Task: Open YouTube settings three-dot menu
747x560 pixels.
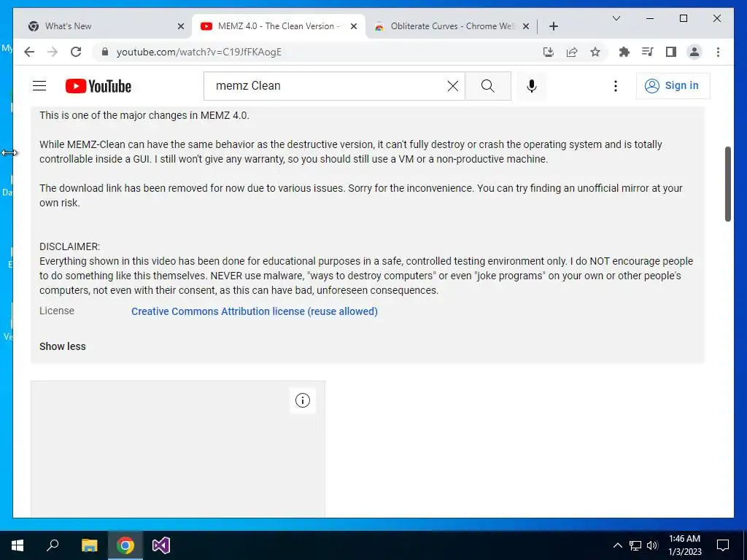Action: coord(616,86)
